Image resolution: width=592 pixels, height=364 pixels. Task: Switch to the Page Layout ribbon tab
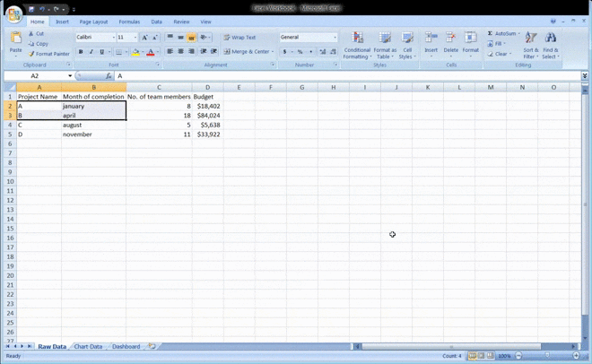pos(93,22)
